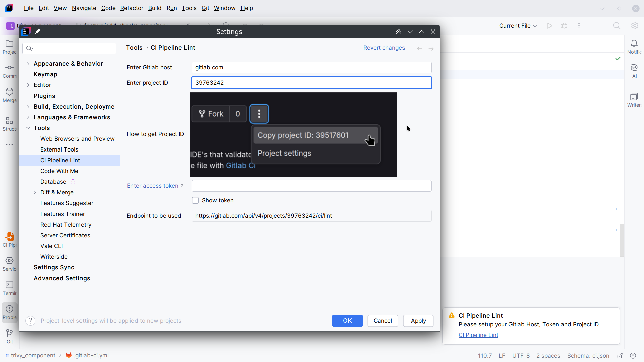
Task: Open the Build menu
Action: coord(155,8)
